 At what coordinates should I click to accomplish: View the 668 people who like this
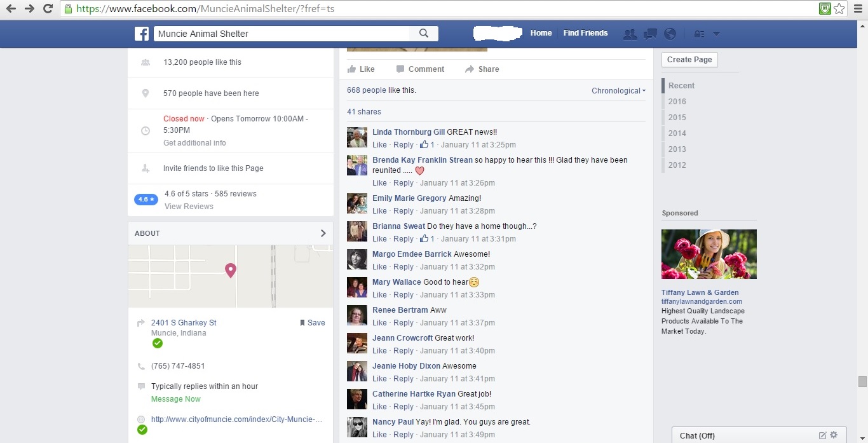(366, 90)
